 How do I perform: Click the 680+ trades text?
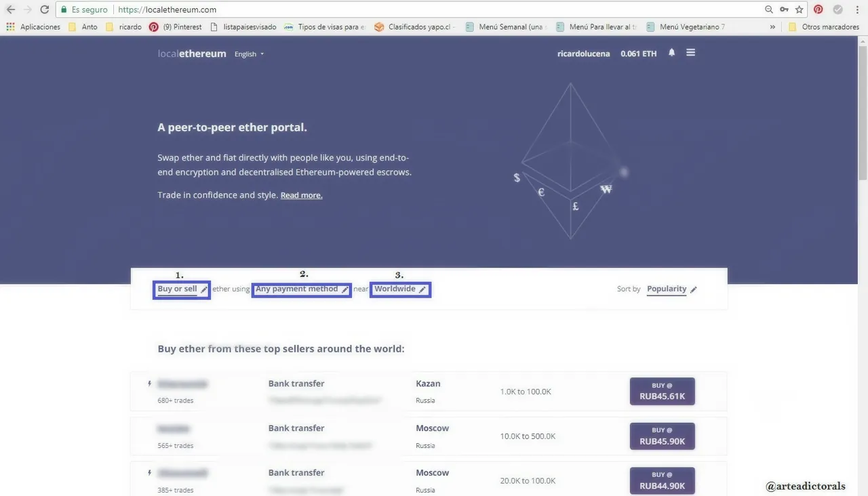[176, 400]
